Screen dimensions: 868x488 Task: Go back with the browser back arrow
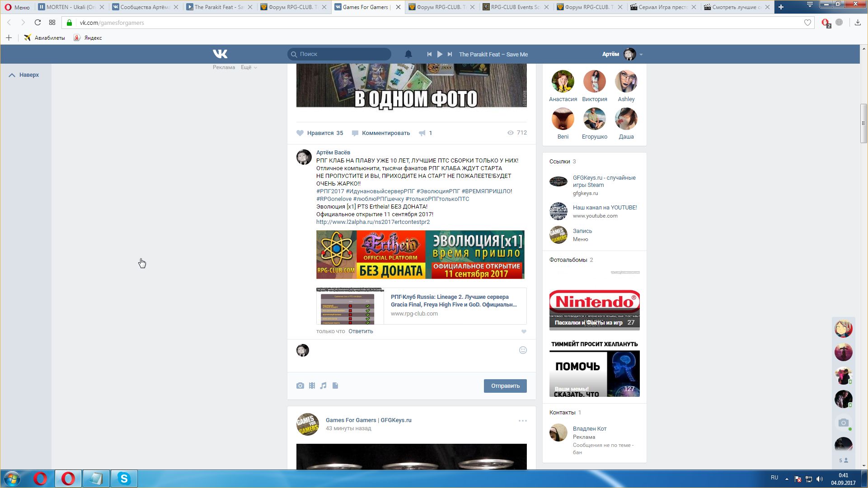[9, 23]
